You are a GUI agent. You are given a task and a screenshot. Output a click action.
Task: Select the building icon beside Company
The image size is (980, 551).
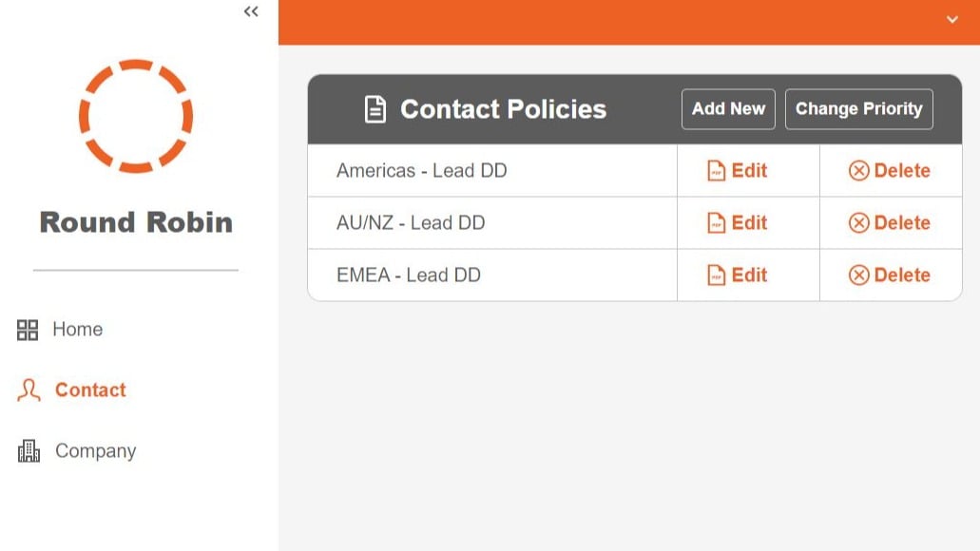pyautogui.click(x=28, y=450)
